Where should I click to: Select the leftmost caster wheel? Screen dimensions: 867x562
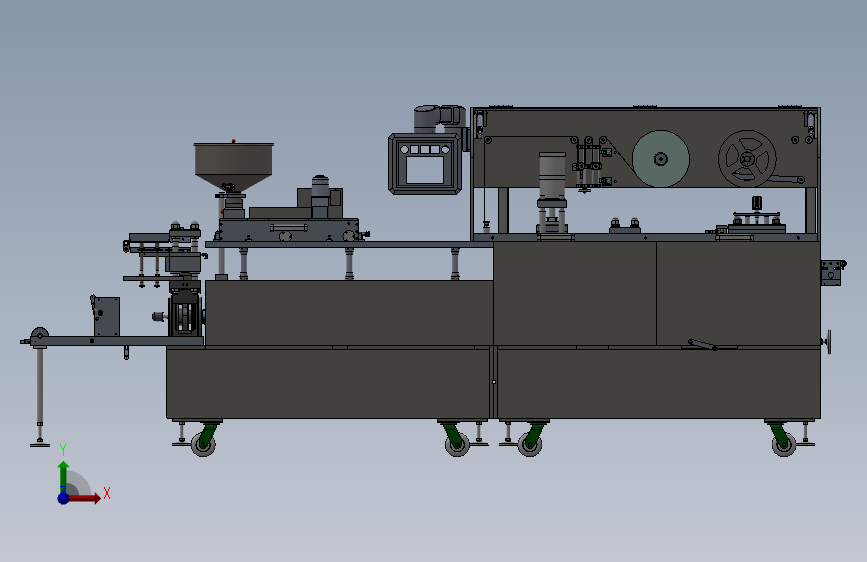(203, 444)
